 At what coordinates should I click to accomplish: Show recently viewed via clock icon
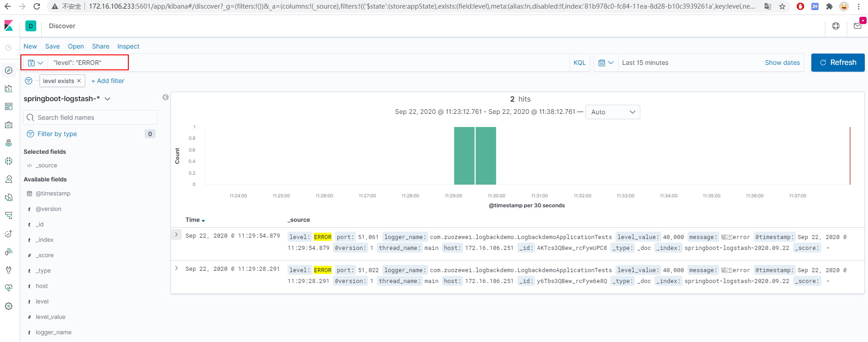click(x=9, y=48)
